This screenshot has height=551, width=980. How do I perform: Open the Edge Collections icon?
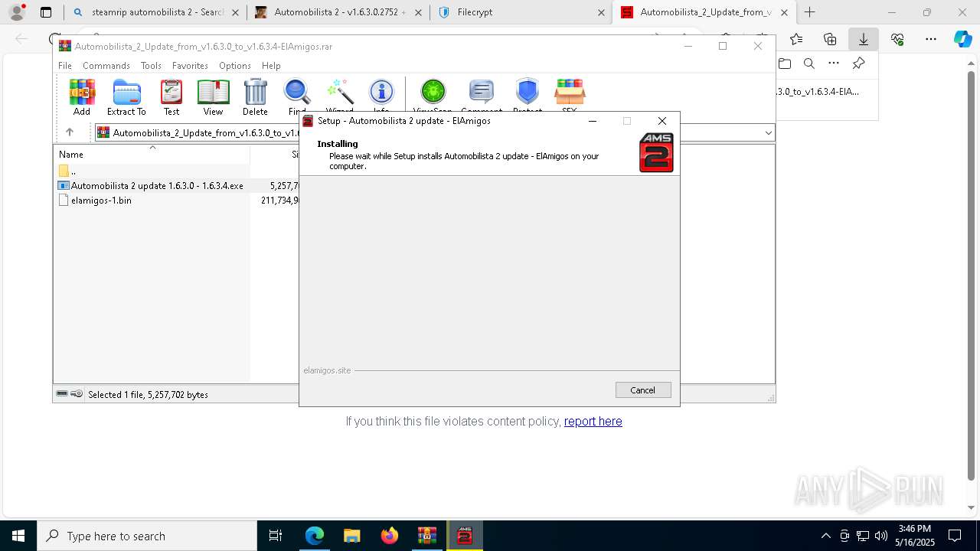(x=830, y=39)
